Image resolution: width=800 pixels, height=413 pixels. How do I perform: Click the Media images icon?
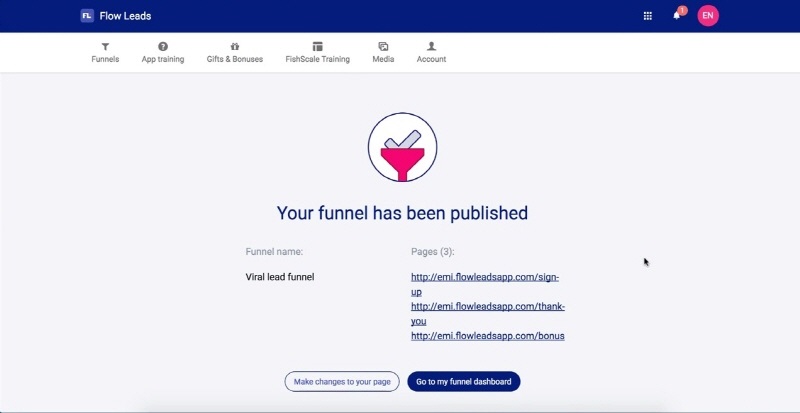383,46
